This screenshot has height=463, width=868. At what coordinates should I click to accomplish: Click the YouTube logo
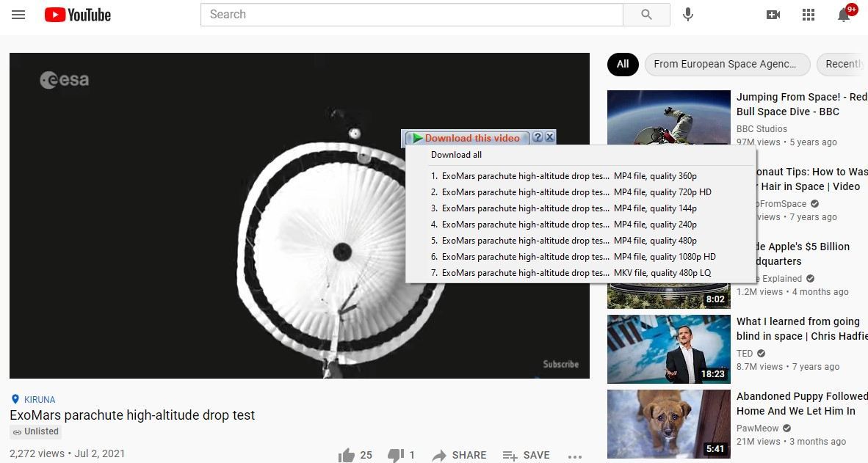click(78, 15)
